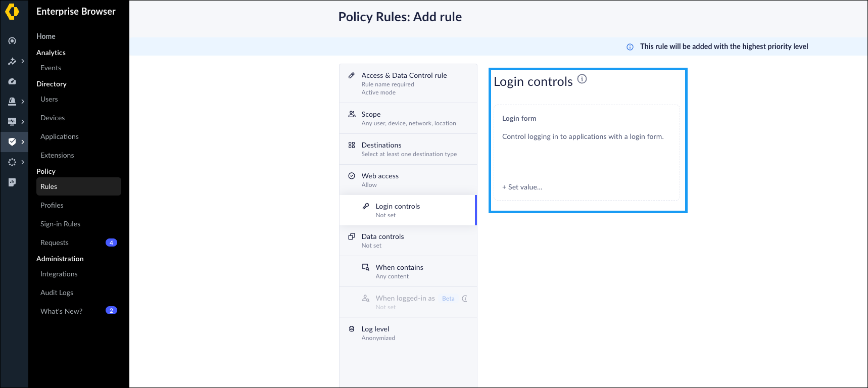Expand the chevron next to the sparkle-arrow icon
The image size is (868, 388).
23,61
